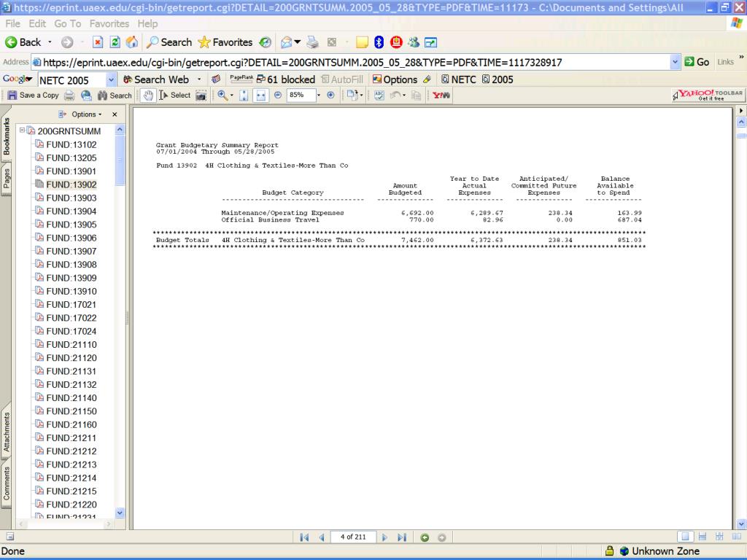This screenshot has height=560, width=747.
Task: Select continuous page layout icon
Action: (x=703, y=537)
